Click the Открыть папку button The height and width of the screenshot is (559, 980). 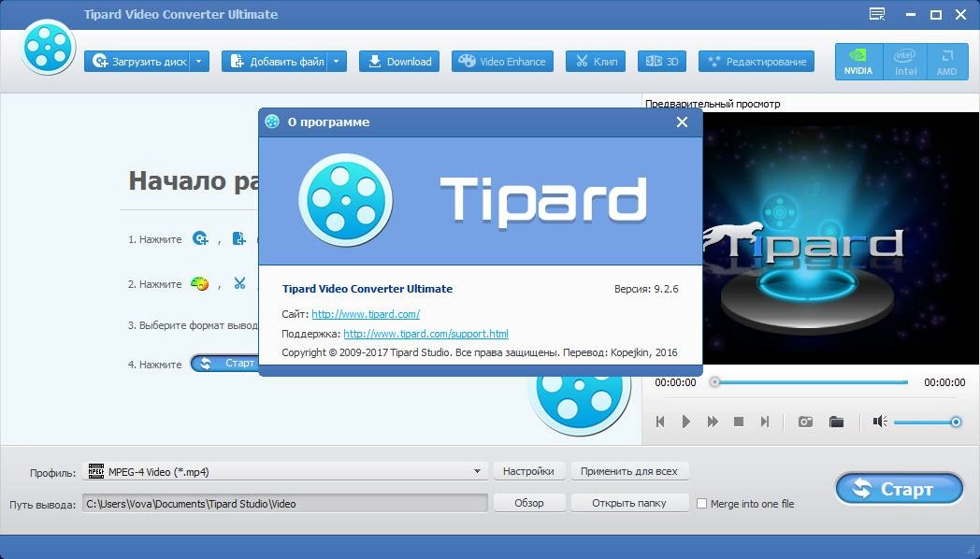628,503
